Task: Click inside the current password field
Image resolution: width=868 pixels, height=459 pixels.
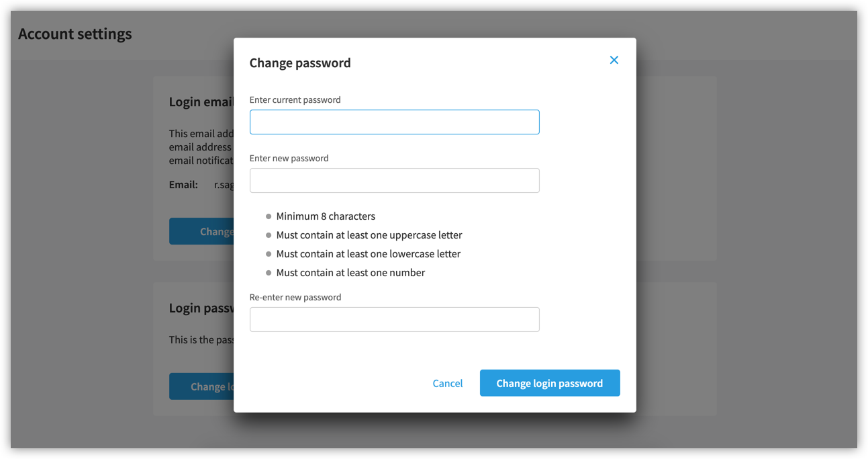Action: [394, 122]
